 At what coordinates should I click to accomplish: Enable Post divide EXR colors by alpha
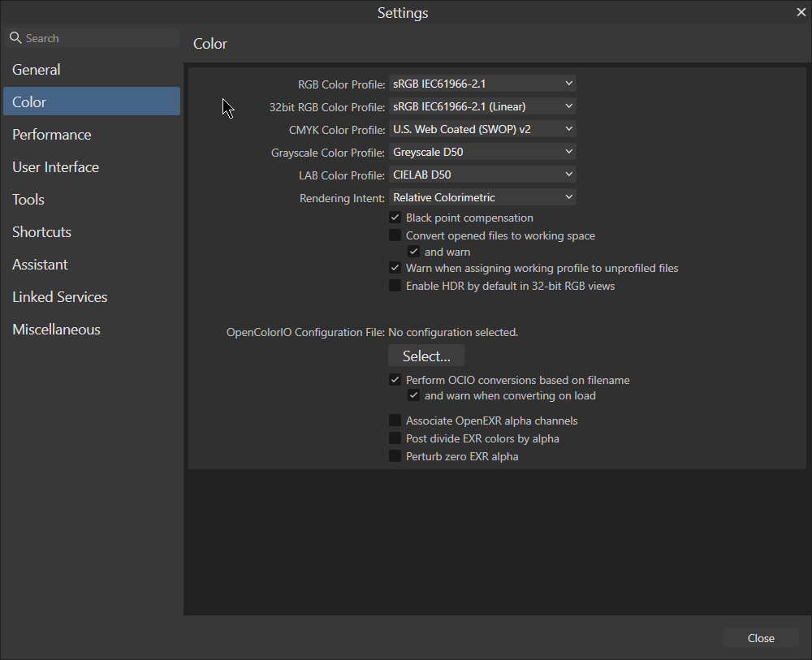tap(395, 438)
